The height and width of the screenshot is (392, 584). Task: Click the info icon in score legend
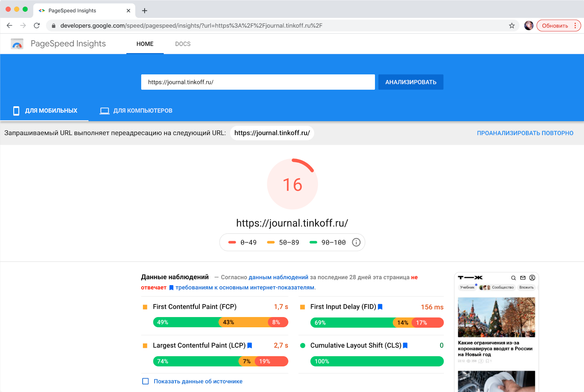356,242
